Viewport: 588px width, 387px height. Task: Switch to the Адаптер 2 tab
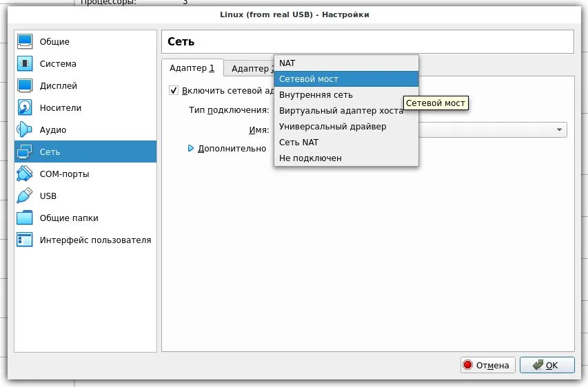[250, 69]
